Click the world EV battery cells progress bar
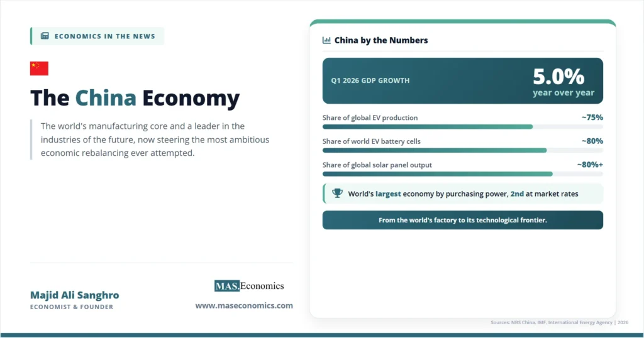The width and height of the screenshot is (644, 338). pyautogui.click(x=462, y=151)
